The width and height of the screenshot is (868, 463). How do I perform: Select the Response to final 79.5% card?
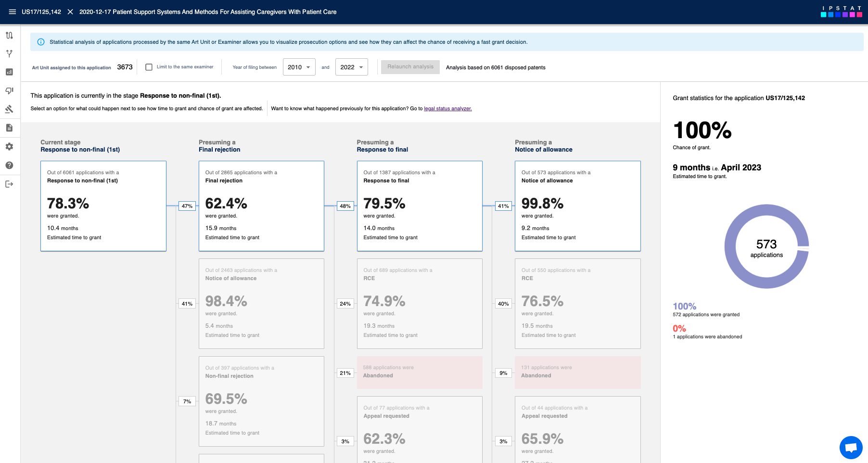click(x=420, y=206)
